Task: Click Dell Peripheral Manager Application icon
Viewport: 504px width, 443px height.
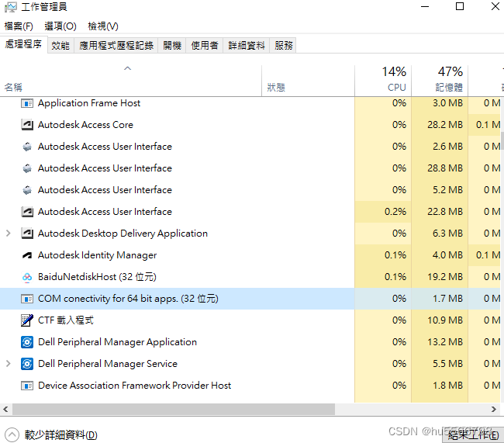Action: point(27,342)
